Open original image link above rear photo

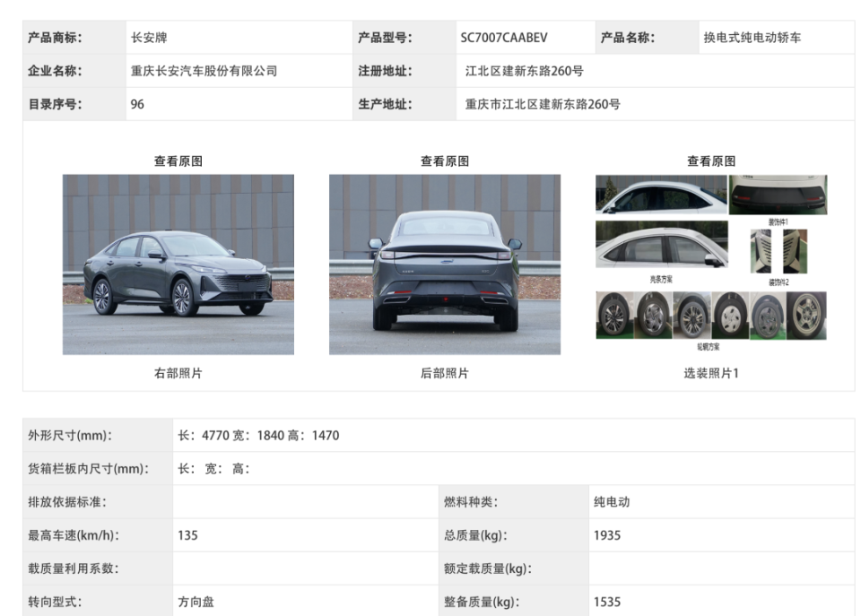click(445, 161)
